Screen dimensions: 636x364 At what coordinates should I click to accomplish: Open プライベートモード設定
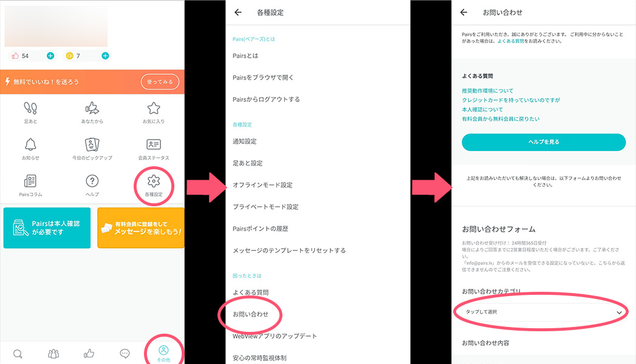[265, 207]
